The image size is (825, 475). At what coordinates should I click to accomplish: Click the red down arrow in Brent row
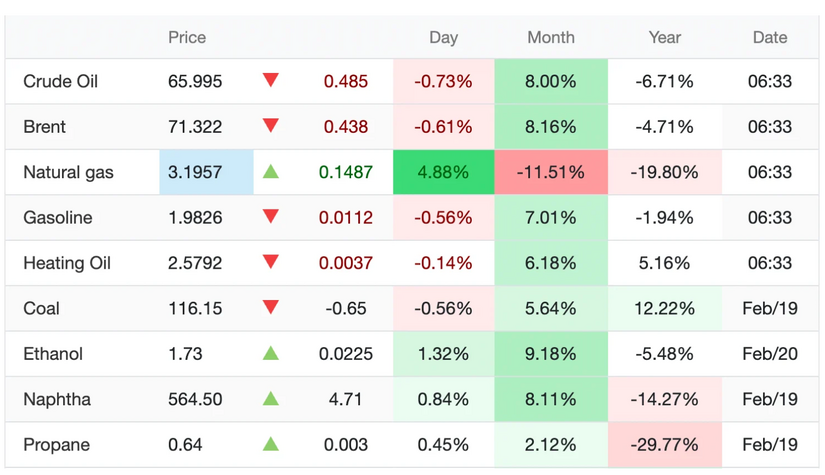tap(270, 126)
